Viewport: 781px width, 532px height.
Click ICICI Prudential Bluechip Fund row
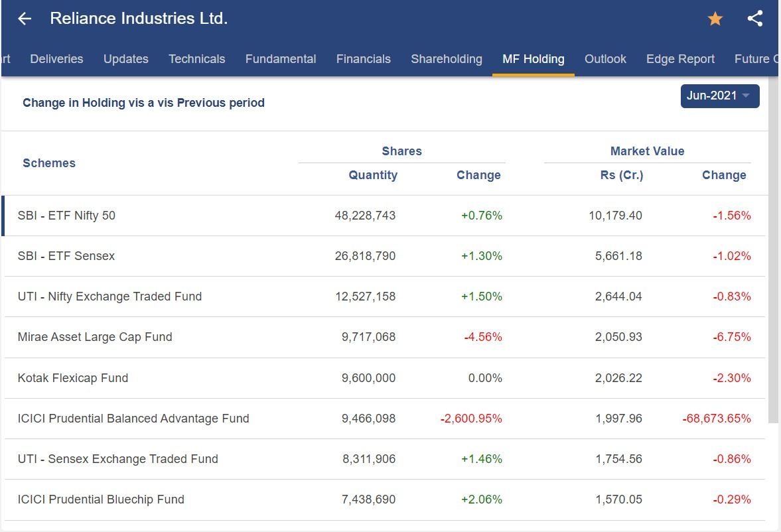100,499
